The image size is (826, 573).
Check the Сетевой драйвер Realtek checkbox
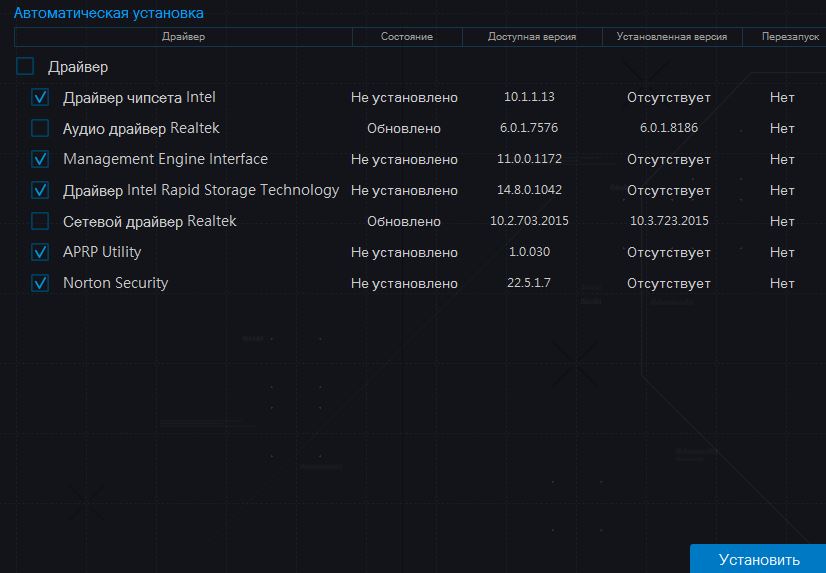click(40, 221)
